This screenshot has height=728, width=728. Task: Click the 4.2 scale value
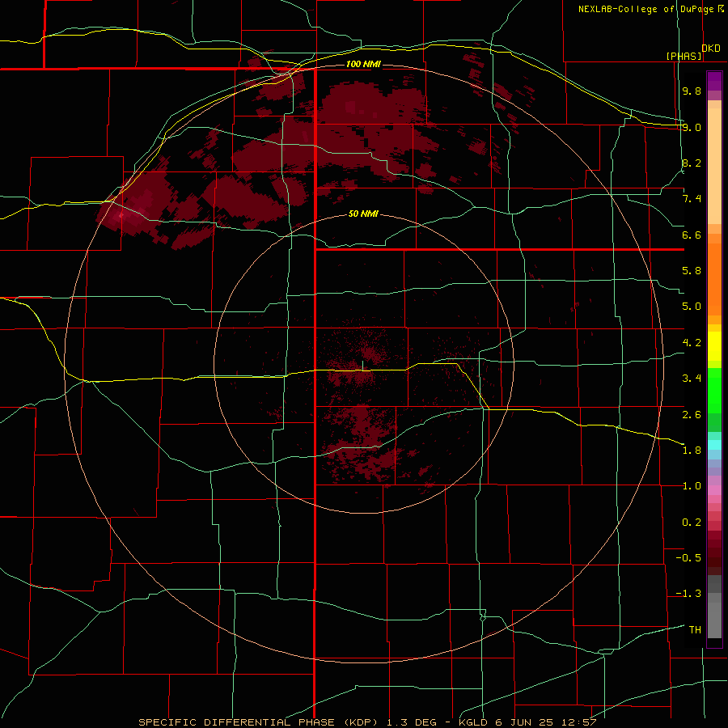[692, 343]
